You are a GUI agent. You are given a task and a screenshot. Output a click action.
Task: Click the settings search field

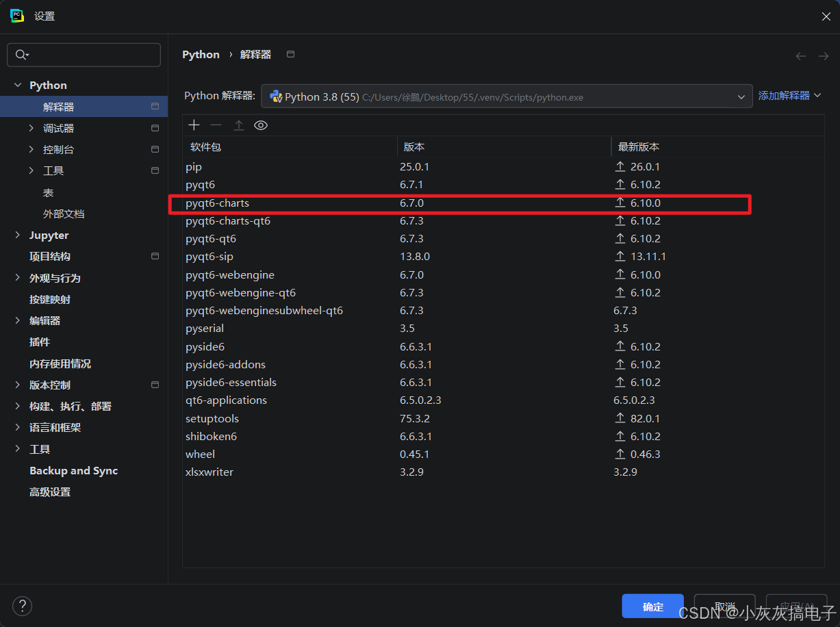[84, 55]
